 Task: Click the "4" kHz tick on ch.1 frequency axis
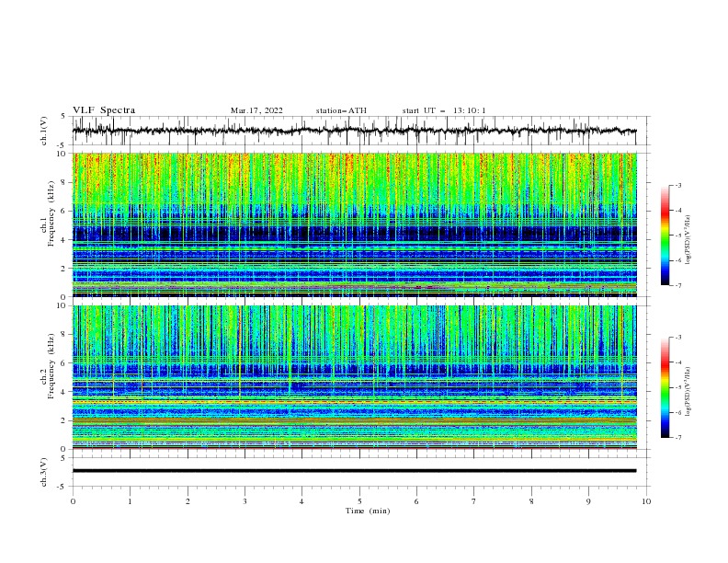coord(64,240)
